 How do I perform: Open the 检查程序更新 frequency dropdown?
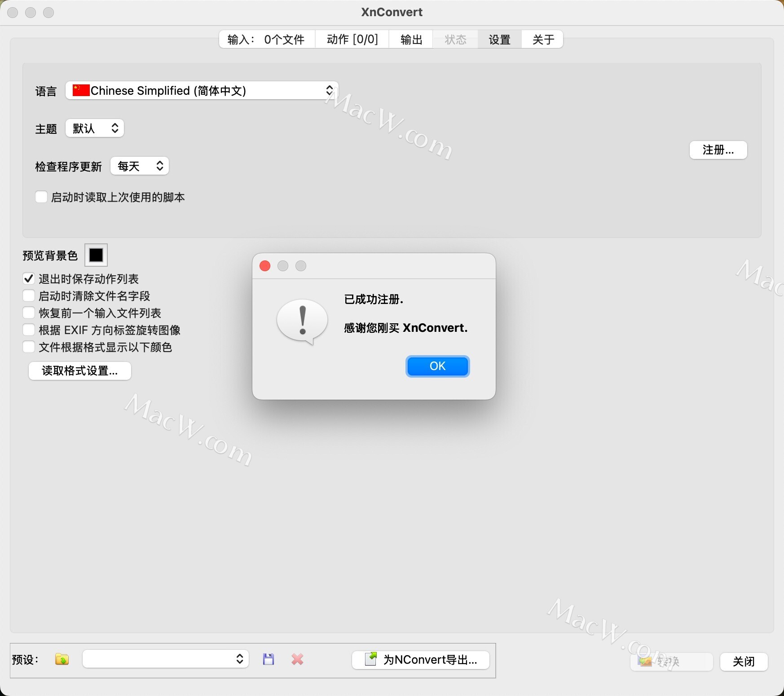(140, 166)
